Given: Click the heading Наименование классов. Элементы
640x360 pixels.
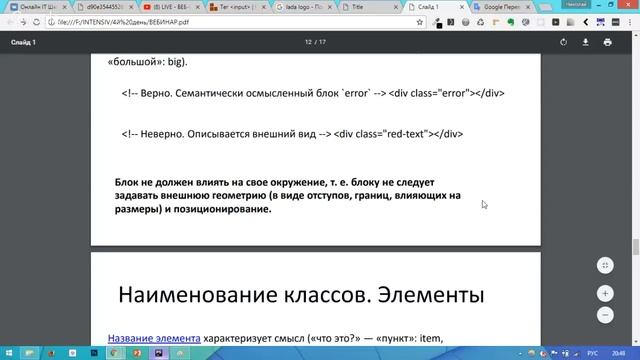Looking at the screenshot, I should (301, 295).
